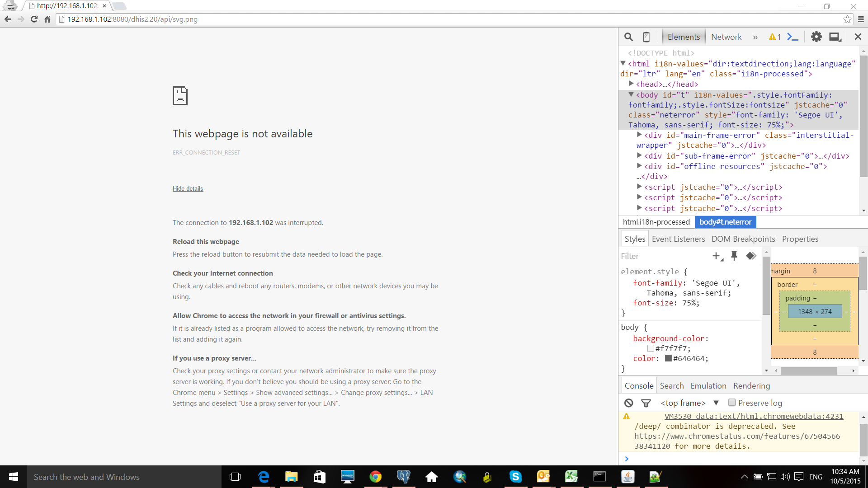Click the #f7f7f7 background color swatch
Image resolution: width=868 pixels, height=488 pixels.
(x=651, y=348)
